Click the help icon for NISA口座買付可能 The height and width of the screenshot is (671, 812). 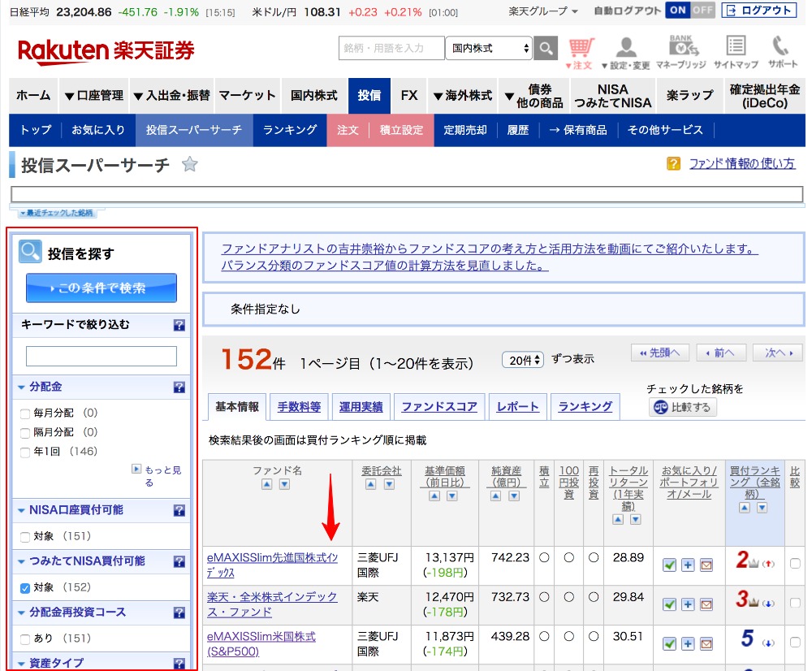pos(179,510)
